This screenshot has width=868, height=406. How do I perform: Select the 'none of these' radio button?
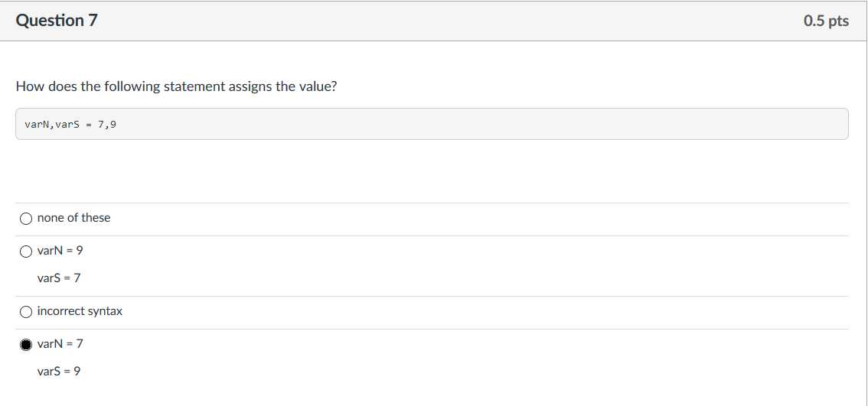[x=26, y=219]
